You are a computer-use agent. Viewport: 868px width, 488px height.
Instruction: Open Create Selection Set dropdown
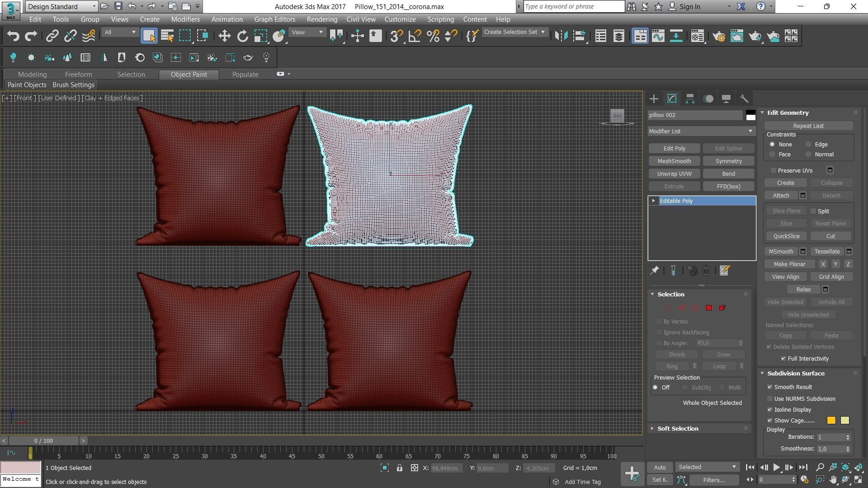[515, 32]
